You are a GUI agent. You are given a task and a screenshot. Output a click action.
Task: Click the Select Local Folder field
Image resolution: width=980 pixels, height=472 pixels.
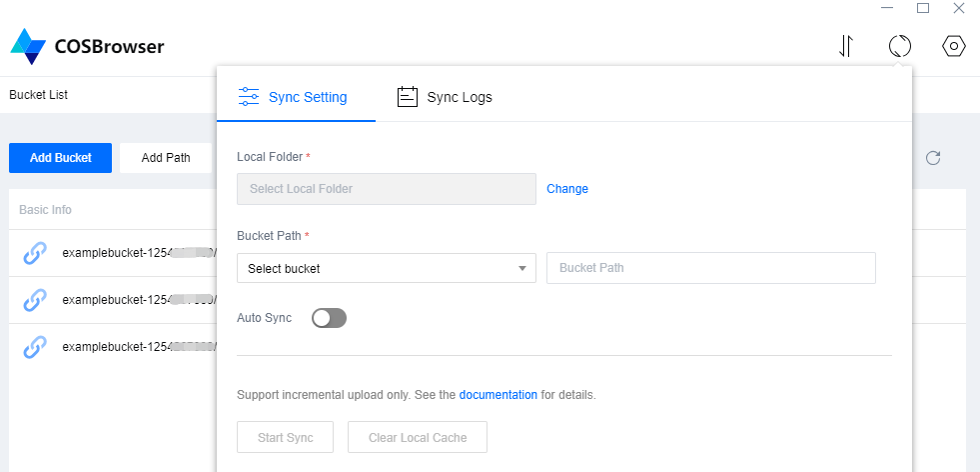coord(386,189)
